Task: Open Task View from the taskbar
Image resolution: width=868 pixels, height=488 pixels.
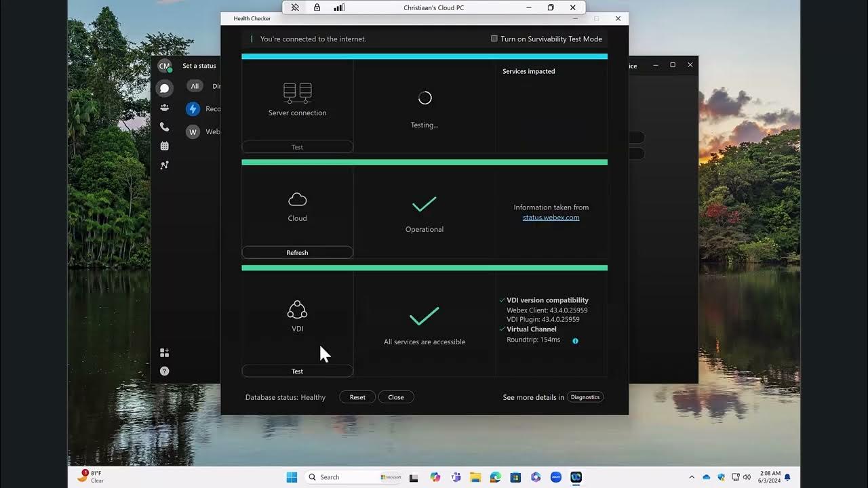Action: 414,477
